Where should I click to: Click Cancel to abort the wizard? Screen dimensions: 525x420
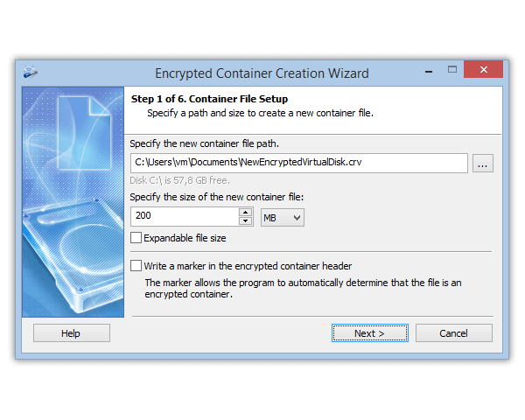coord(454,332)
